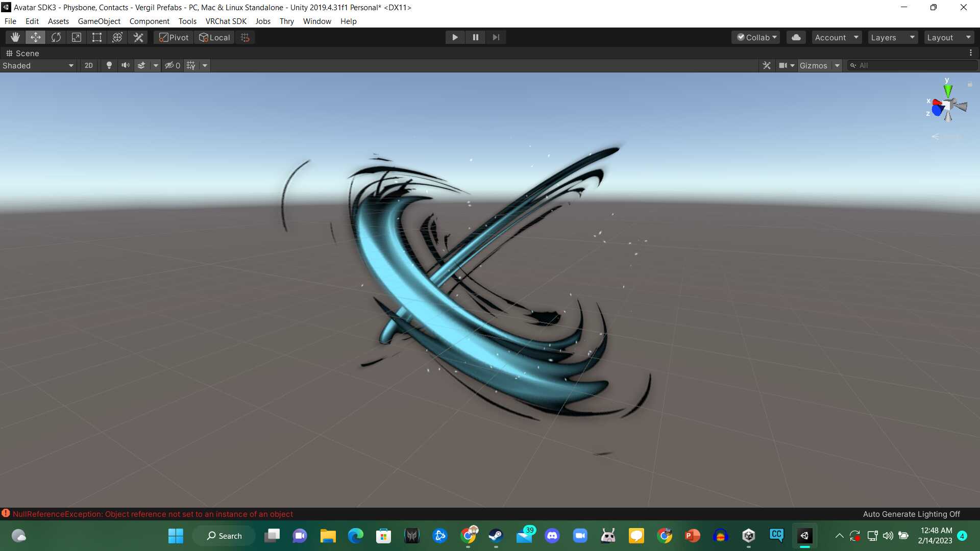The image size is (980, 551).
Task: Toggle scene lighting with the lightbulb
Action: pyautogui.click(x=109, y=65)
